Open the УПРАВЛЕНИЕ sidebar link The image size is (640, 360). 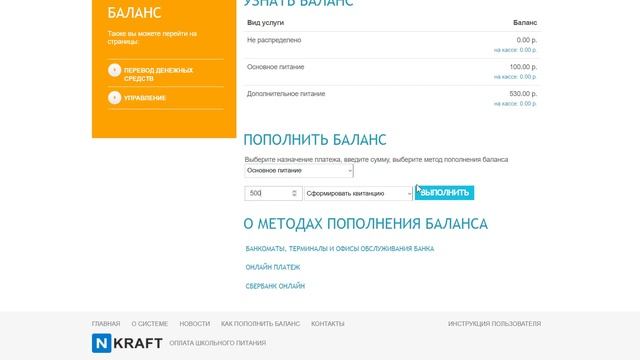click(x=144, y=98)
